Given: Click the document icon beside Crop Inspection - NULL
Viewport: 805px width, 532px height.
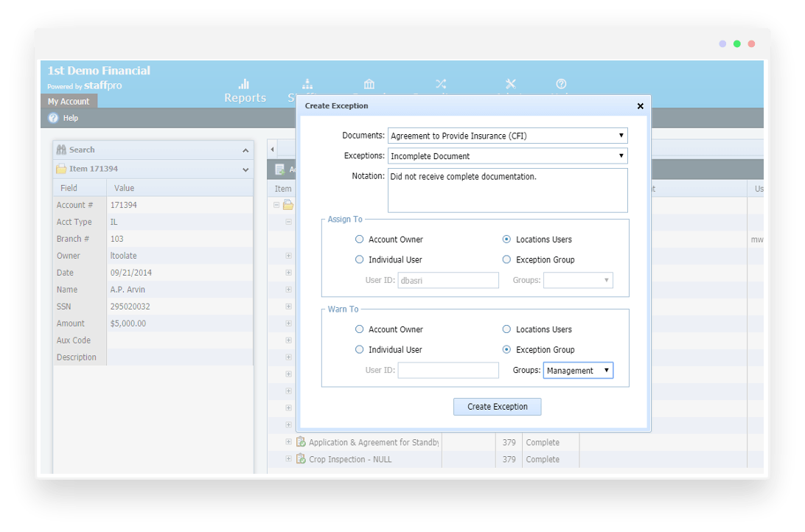Looking at the screenshot, I should click(301, 459).
